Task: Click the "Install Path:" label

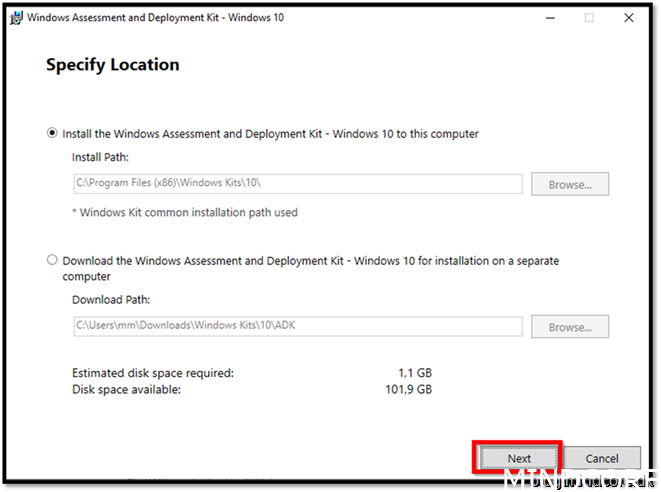Action: pos(101,158)
